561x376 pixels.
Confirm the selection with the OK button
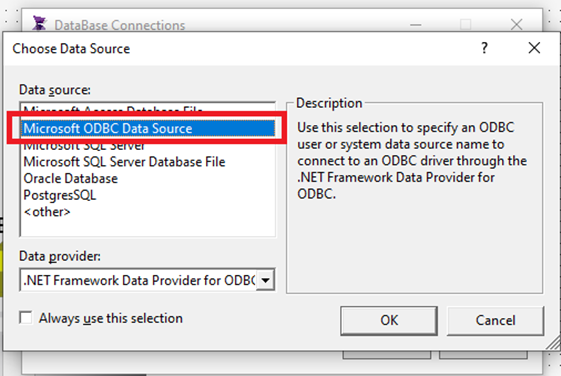point(389,320)
